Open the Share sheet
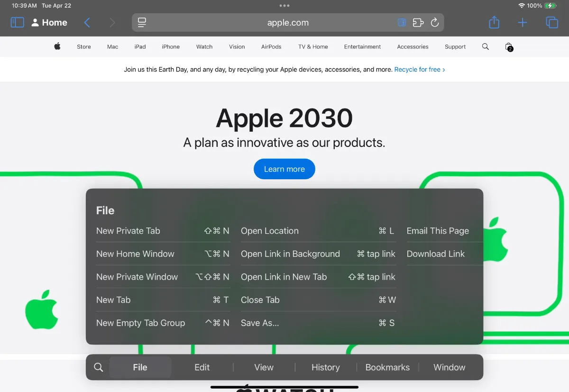This screenshot has height=392, width=569. [494, 22]
